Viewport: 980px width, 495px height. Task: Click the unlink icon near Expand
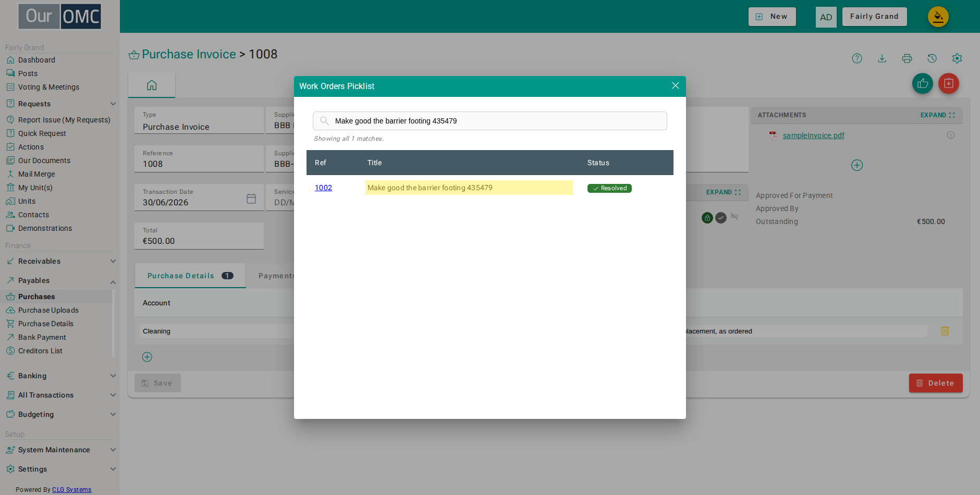734,216
